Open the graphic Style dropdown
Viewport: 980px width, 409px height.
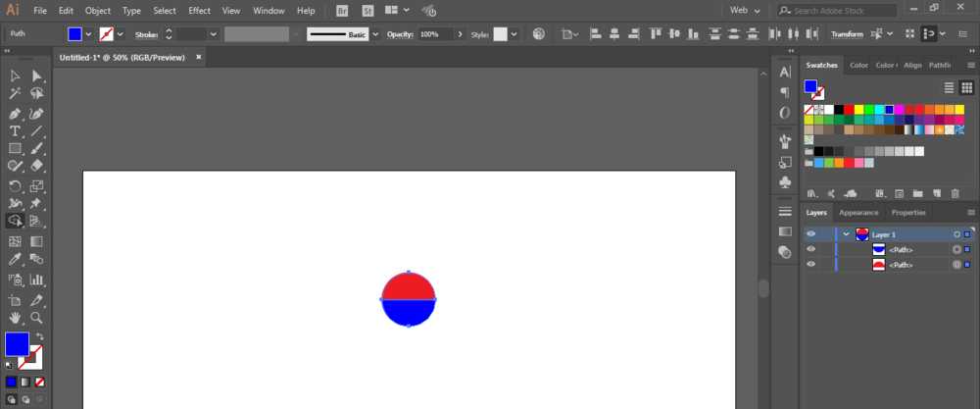tap(514, 34)
